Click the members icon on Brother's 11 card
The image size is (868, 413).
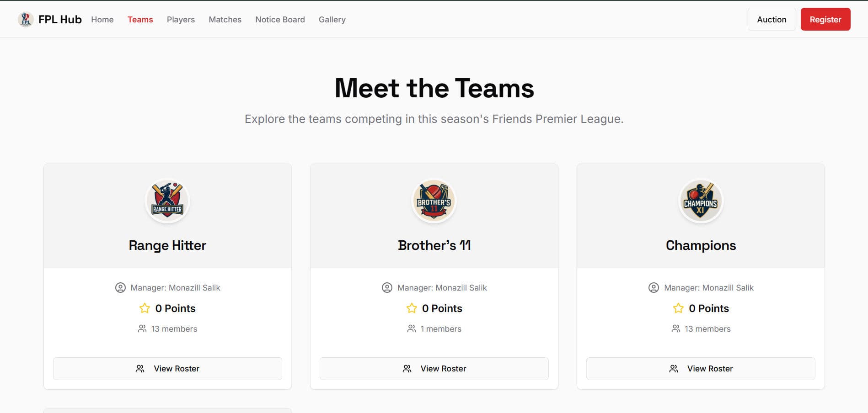[x=411, y=328]
